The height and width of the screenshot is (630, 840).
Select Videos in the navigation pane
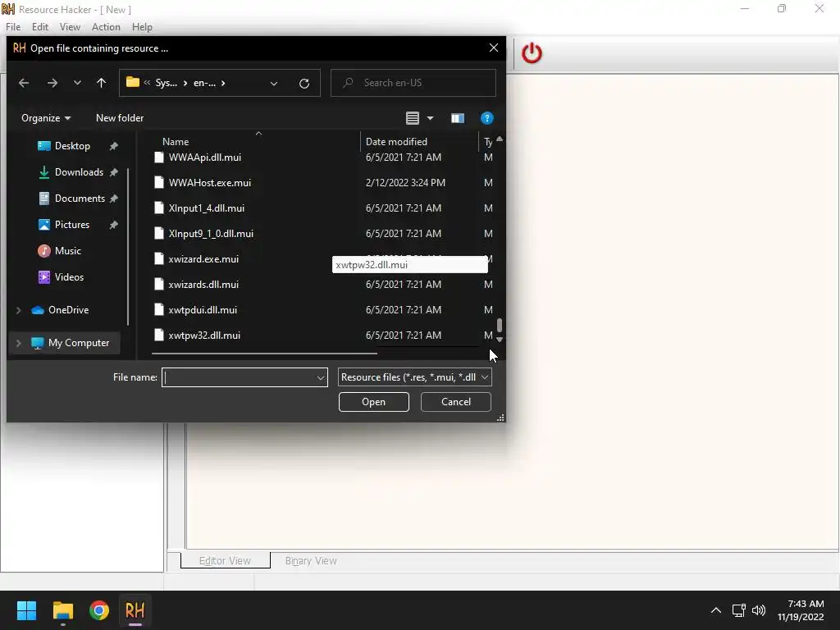tap(69, 277)
